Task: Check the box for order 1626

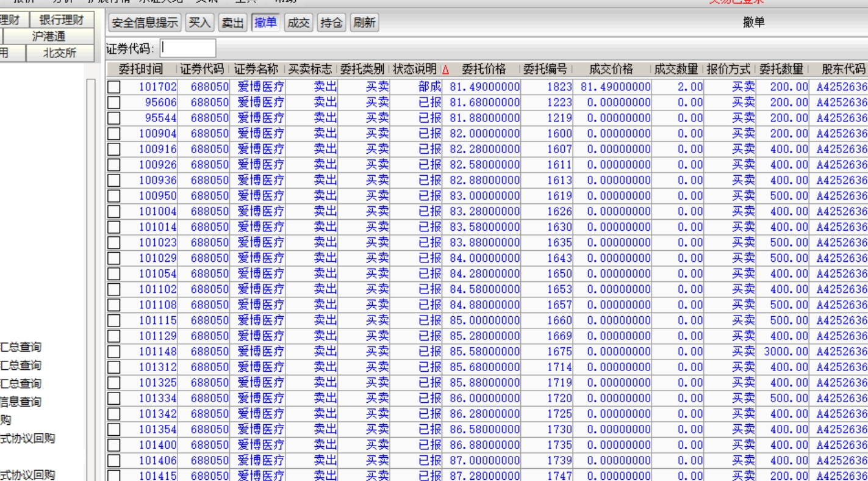Action: (x=114, y=211)
